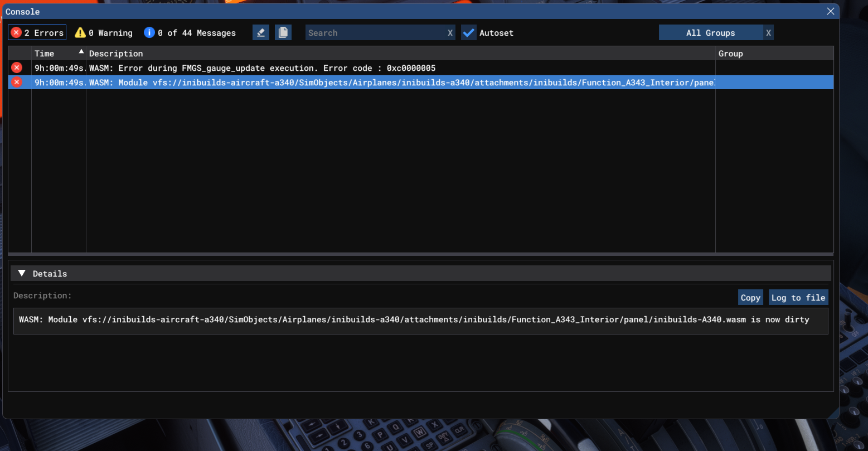Viewport: 868px width, 451px height.
Task: Clear the search box with its X
Action: tap(450, 33)
